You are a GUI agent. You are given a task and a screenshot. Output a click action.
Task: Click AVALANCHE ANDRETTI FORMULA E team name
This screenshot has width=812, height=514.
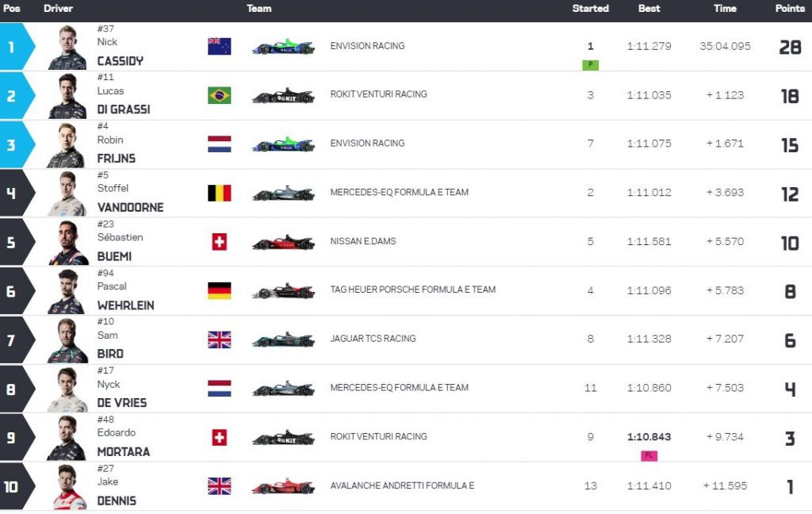402,485
